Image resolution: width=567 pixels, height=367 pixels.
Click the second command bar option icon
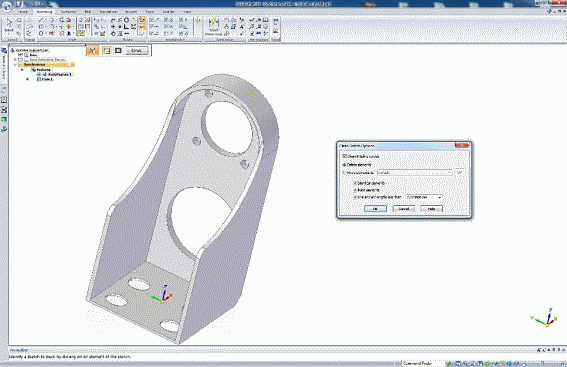[x=107, y=51]
